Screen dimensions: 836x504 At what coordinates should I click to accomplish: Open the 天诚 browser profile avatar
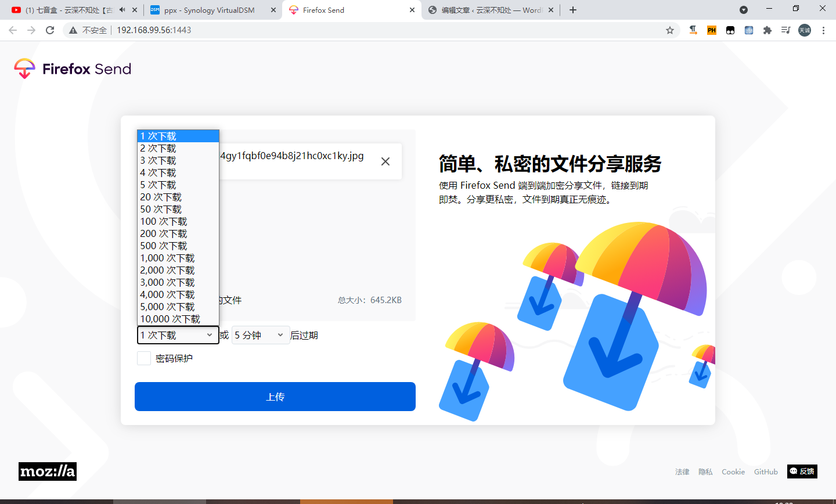[x=804, y=30]
